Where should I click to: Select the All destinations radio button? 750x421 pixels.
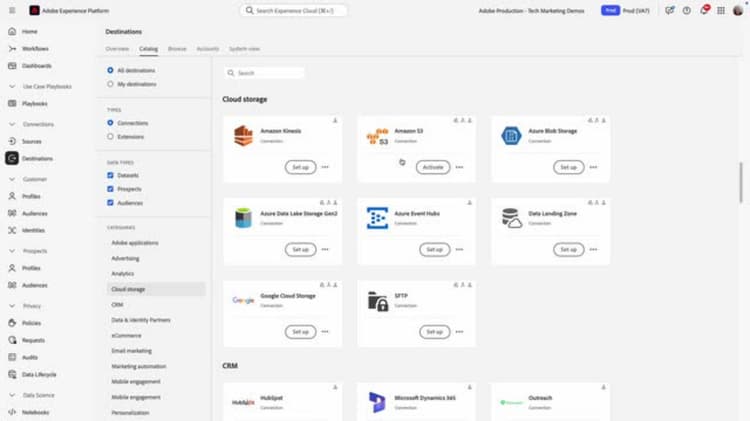coord(110,70)
